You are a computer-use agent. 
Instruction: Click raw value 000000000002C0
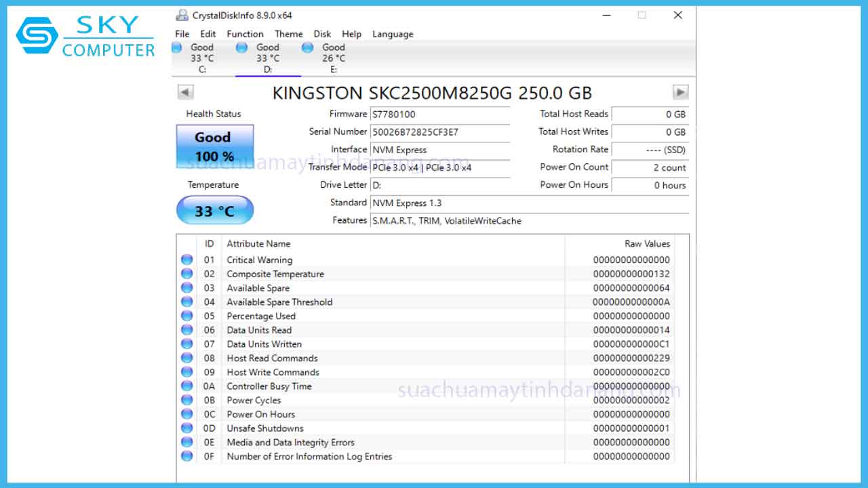(631, 372)
